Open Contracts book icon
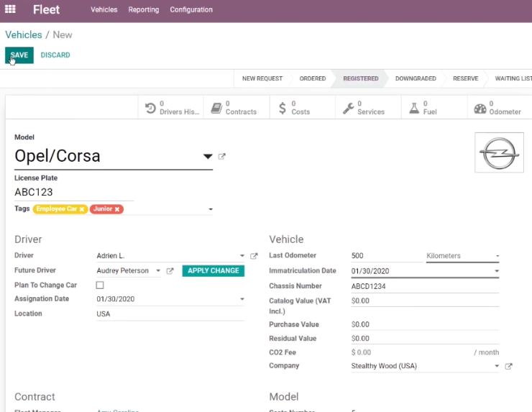532x412 pixels. (216, 109)
